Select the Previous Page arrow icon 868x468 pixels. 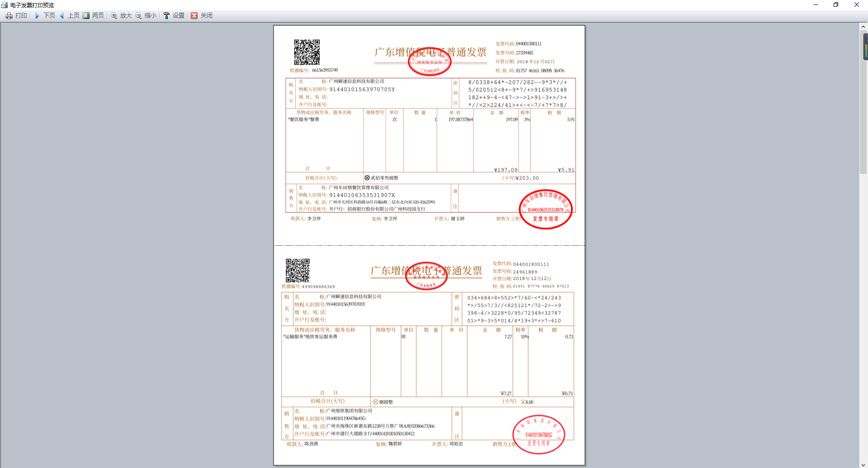(62, 15)
